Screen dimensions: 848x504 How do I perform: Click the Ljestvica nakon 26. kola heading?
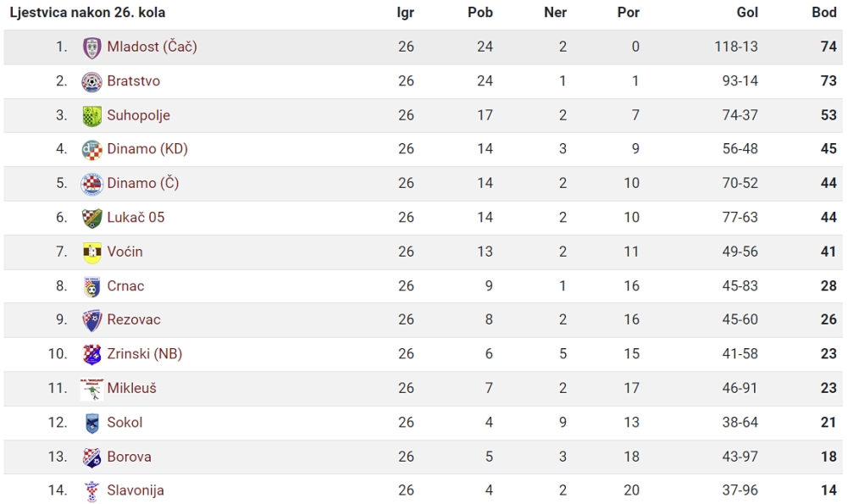(87, 13)
